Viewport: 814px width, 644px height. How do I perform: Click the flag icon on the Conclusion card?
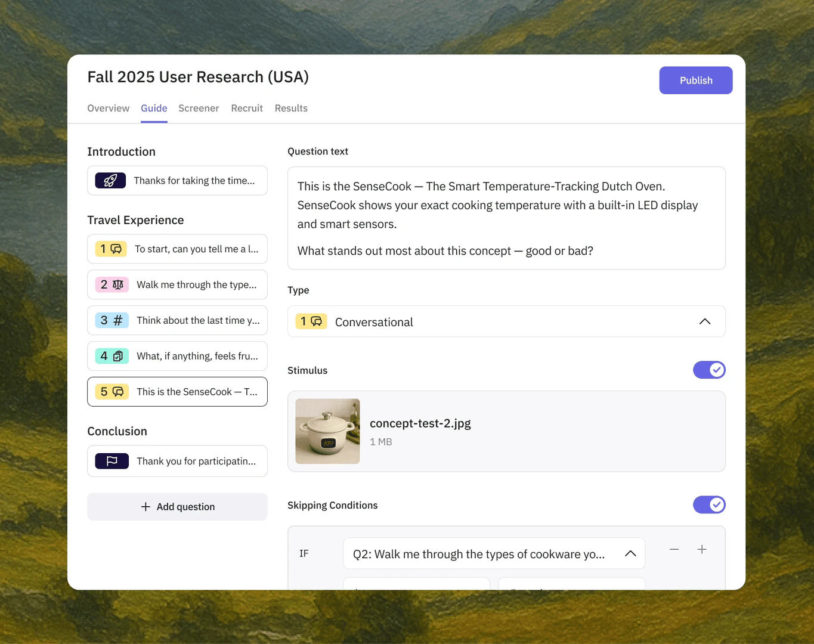pos(111,460)
